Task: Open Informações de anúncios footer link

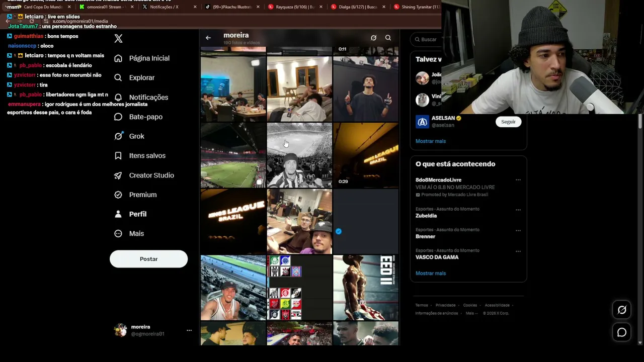Action: click(437, 313)
